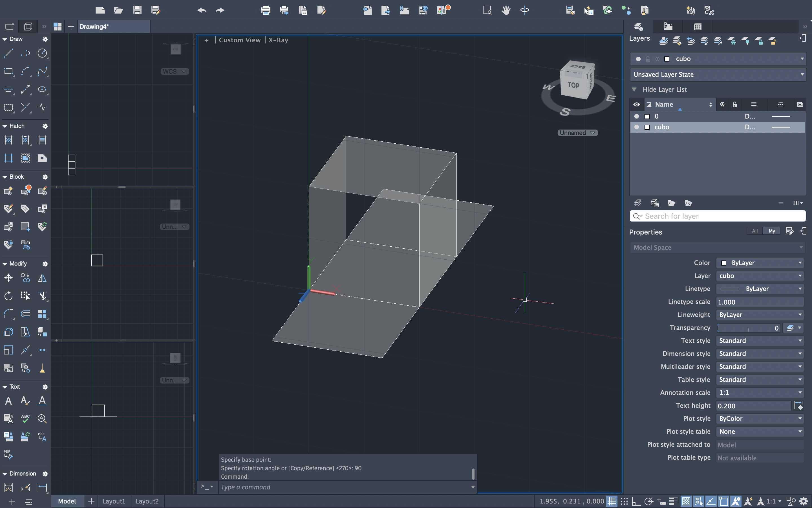Click the color swatch of layer cubo
This screenshot has width=812, height=508.
[x=647, y=127]
